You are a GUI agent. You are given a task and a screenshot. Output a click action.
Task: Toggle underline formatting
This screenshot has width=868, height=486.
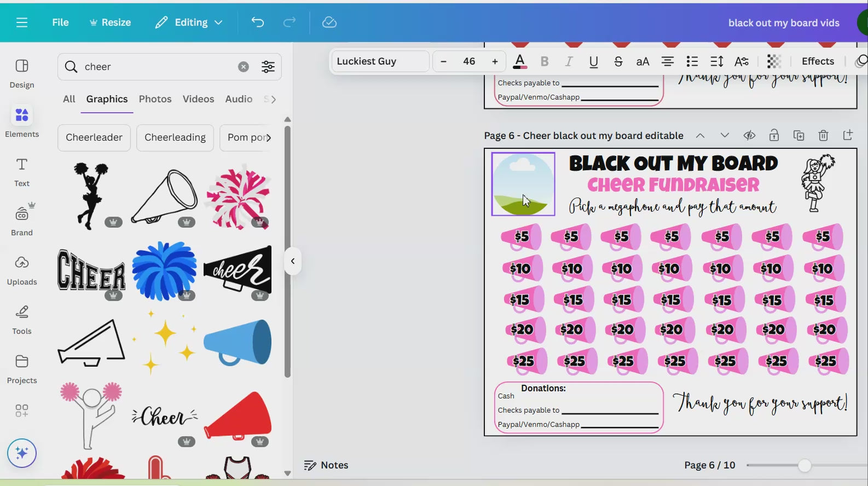pyautogui.click(x=593, y=61)
